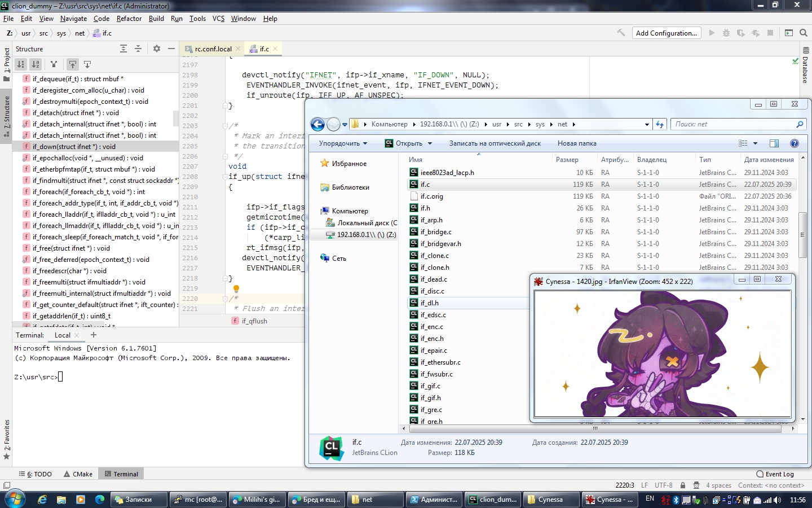812x508 pixels.
Task: Click the Run play icon
Action: point(712,33)
